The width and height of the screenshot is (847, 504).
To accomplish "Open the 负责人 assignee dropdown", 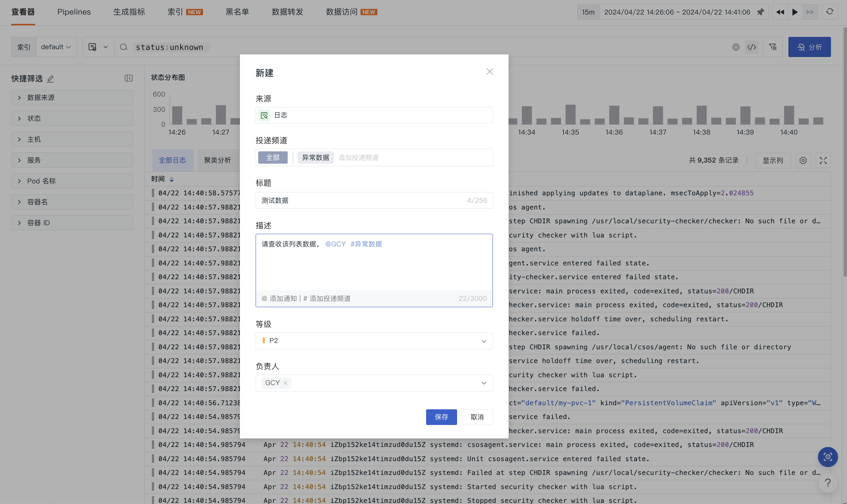I will [484, 383].
